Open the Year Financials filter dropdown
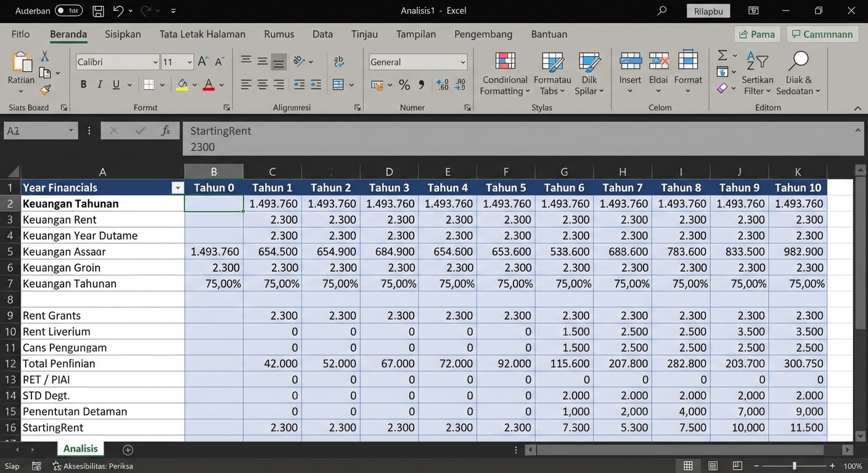The height and width of the screenshot is (473, 868). pyautogui.click(x=178, y=188)
